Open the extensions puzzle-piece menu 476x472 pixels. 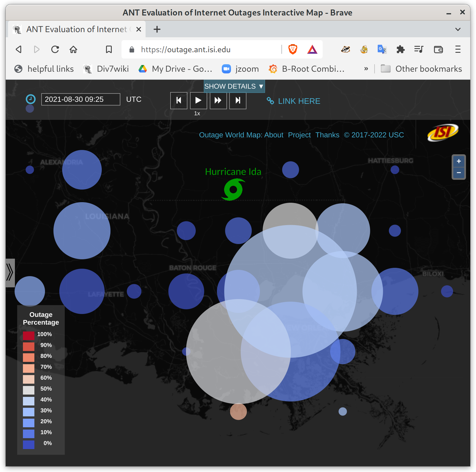(x=400, y=50)
